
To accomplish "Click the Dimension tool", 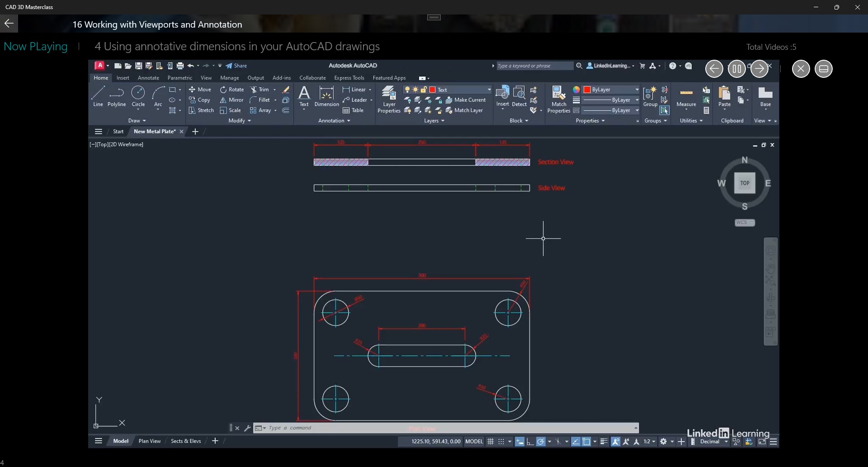I will click(326, 96).
